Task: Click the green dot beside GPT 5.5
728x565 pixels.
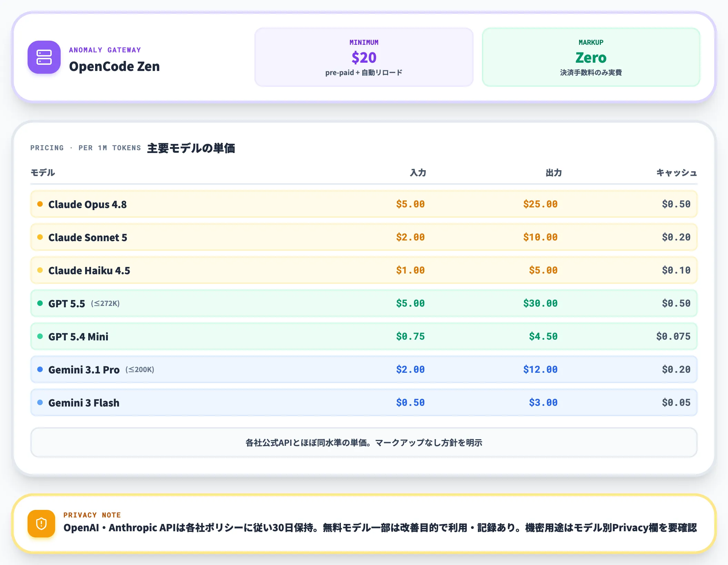Action: tap(40, 303)
